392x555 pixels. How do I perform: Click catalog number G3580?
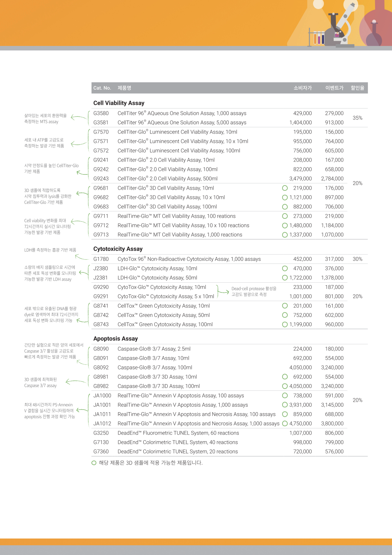pos(101,113)
